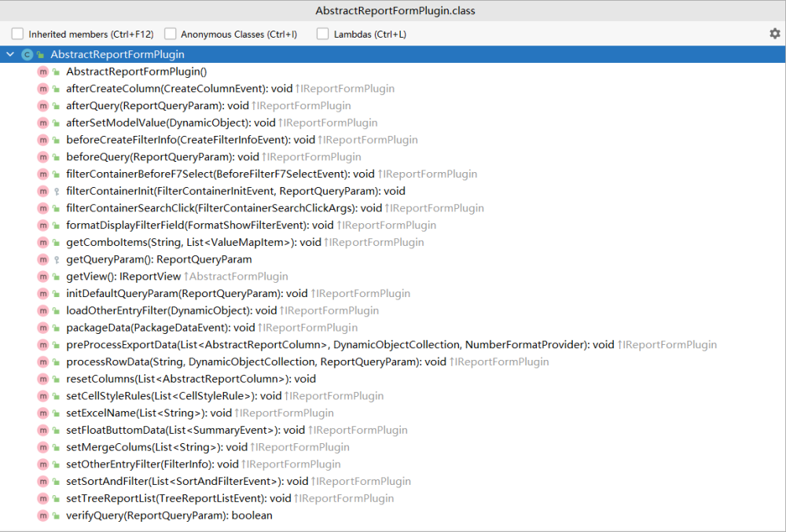Click method icon beside setCellStyleRules

tap(43, 396)
